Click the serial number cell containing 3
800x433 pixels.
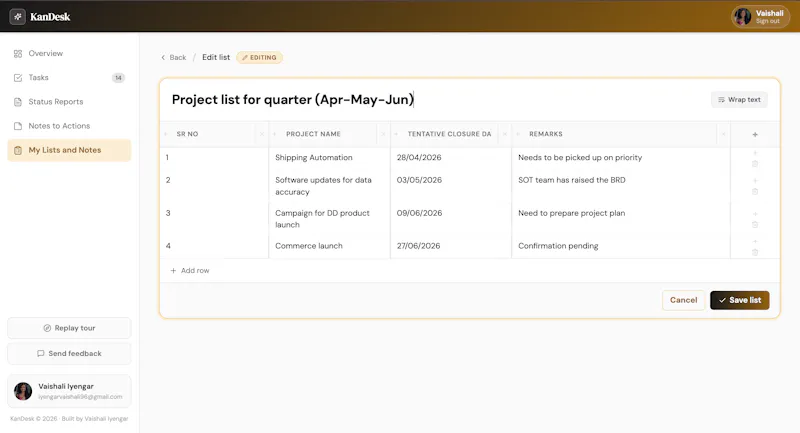214,219
